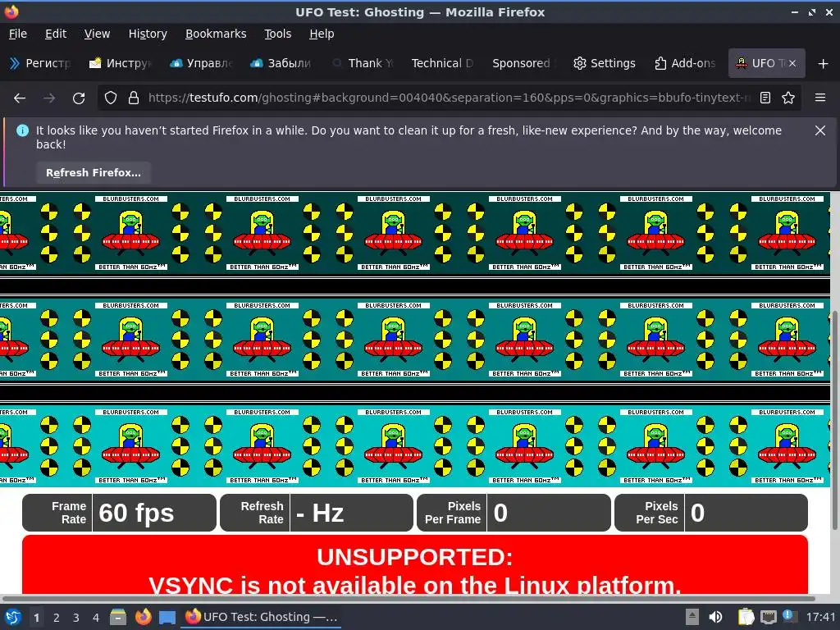840x630 pixels.
Task: Switch to the Settings tab
Action: [605, 63]
